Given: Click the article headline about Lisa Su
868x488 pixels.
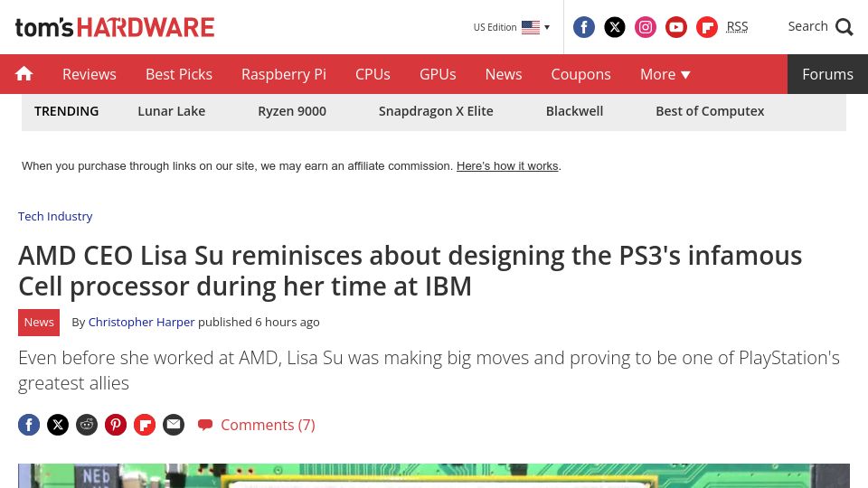Looking at the screenshot, I should [410, 271].
